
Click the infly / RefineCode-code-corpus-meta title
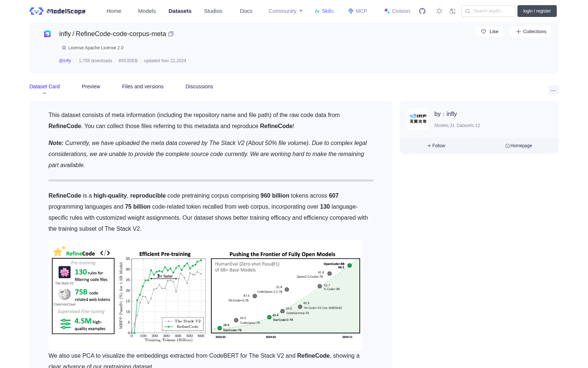coord(112,34)
